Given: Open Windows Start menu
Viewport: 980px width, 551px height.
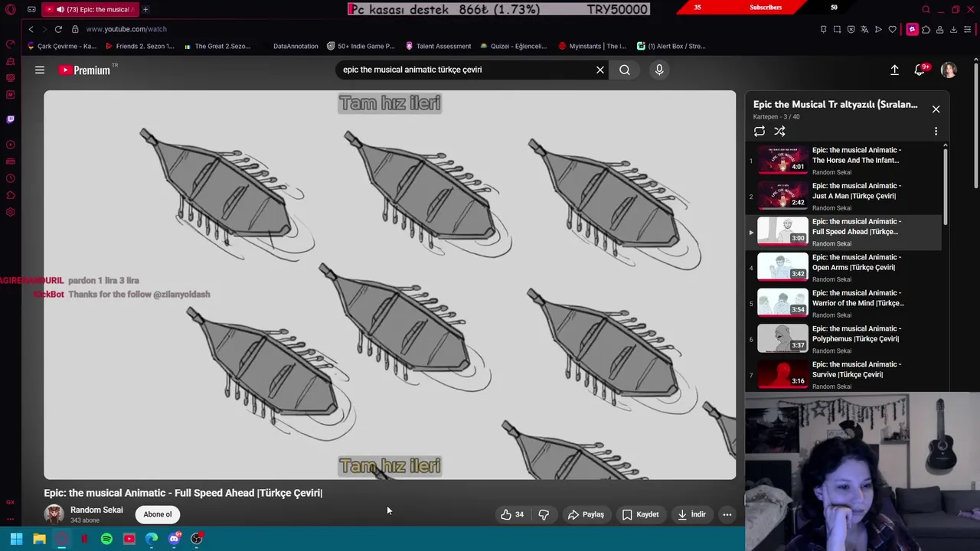Looking at the screenshot, I should click(x=16, y=539).
